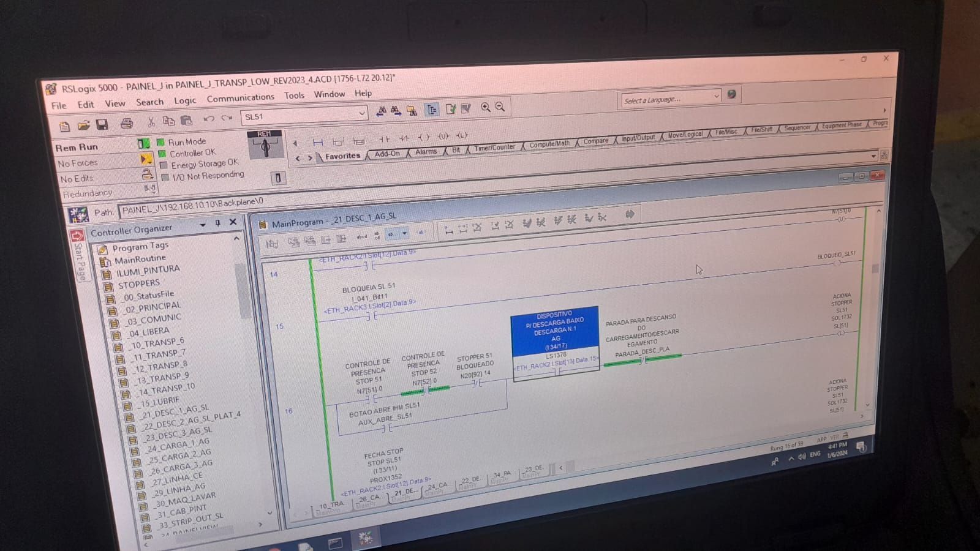The image size is (980, 551).
Task: Select the Program Tags tree item
Action: 140,247
